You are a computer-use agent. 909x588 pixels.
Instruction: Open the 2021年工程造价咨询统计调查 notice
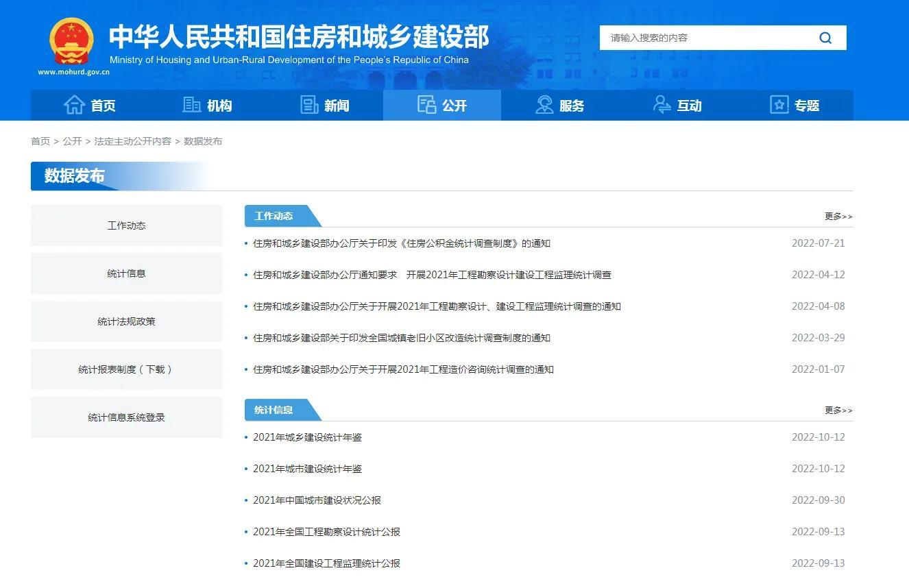pos(403,369)
